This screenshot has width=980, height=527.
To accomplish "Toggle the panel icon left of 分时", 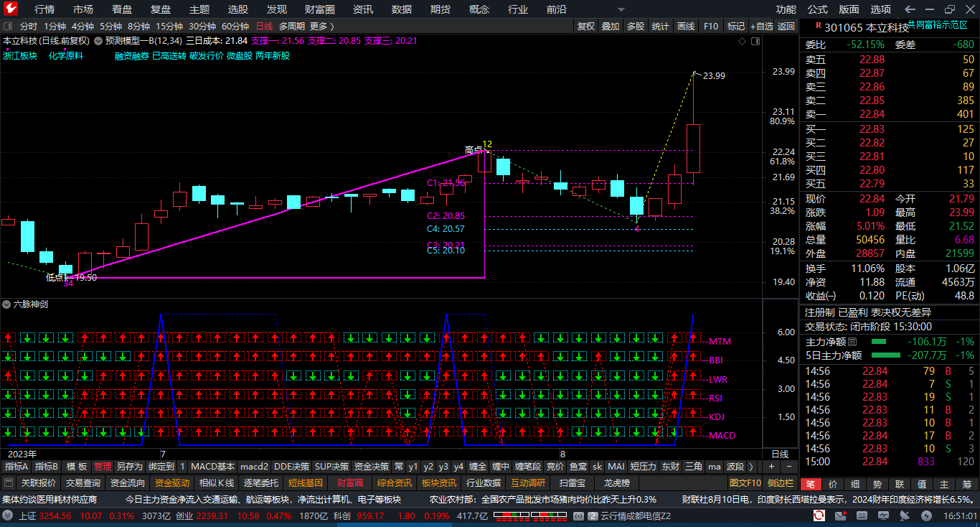I will click(x=9, y=26).
